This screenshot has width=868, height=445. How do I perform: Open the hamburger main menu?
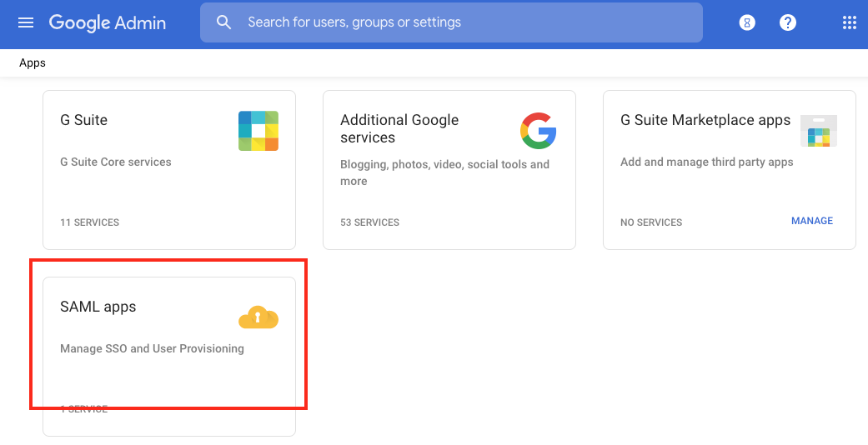26,22
